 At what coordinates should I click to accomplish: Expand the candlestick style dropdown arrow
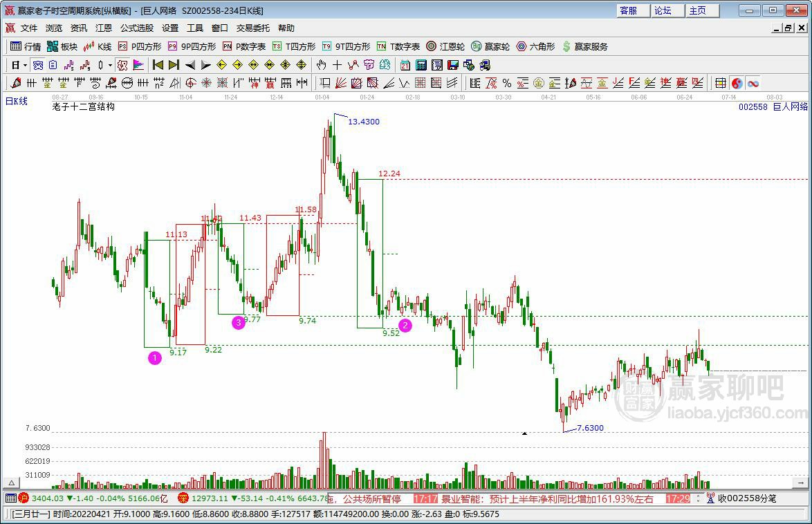[110, 65]
